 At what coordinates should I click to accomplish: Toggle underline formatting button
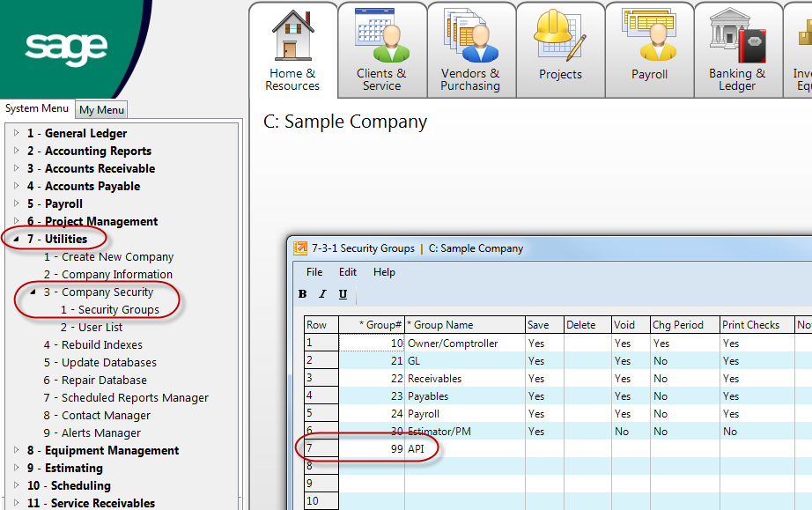tap(343, 294)
